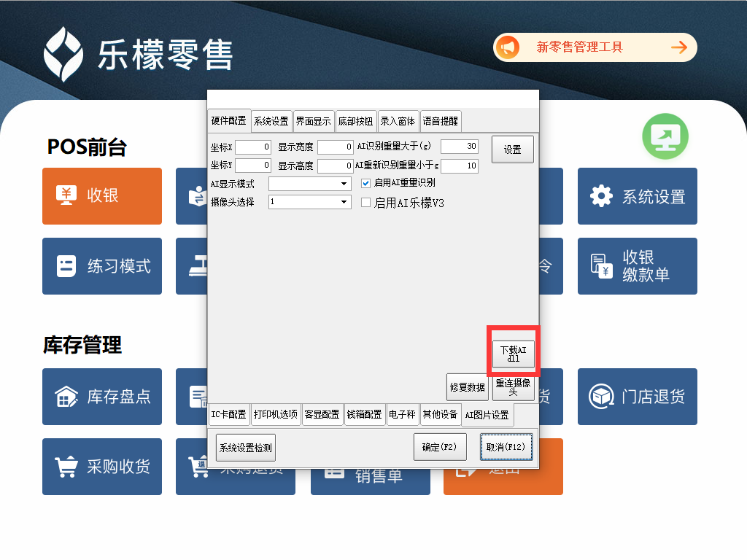Open the 电子秤 tab
This screenshot has height=560, width=747.
[402, 414]
